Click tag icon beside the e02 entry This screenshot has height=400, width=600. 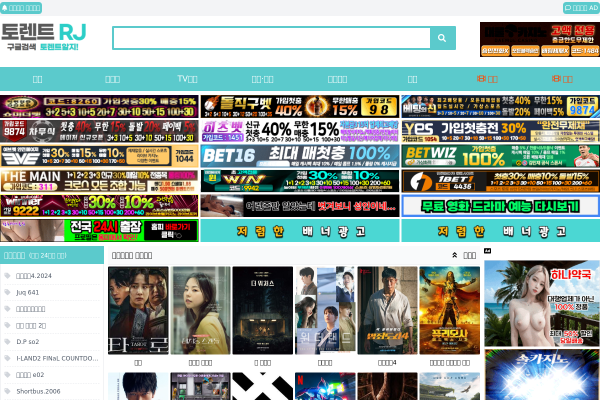click(7, 375)
